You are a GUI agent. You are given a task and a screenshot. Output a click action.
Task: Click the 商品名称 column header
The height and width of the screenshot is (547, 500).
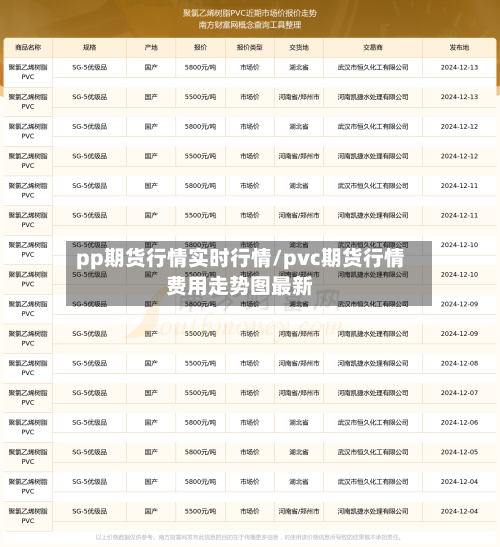[28, 47]
